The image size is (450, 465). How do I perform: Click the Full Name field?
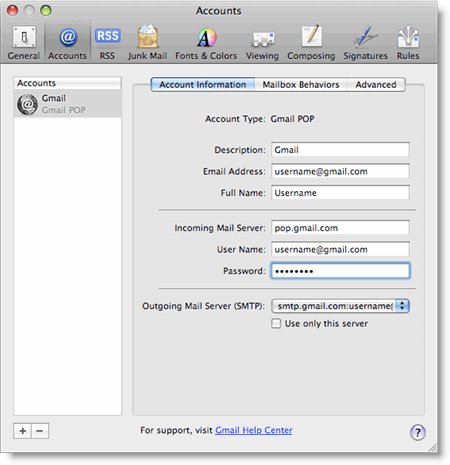click(340, 193)
